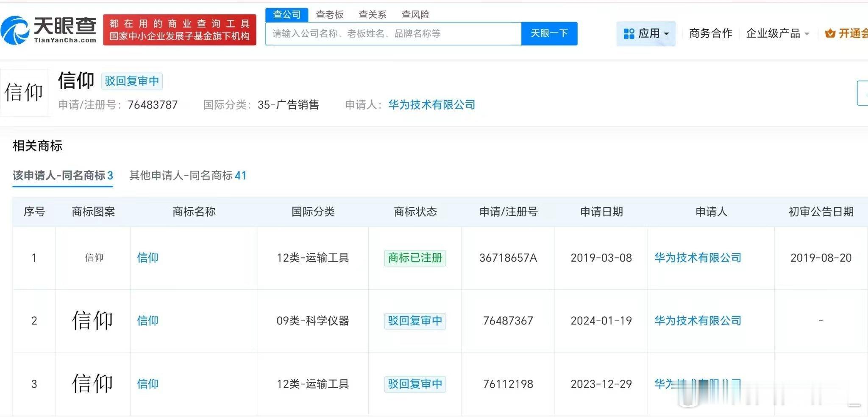Click the 驳回复审中 status tag in header
Viewport: 868px width, 417px height.
tap(132, 81)
